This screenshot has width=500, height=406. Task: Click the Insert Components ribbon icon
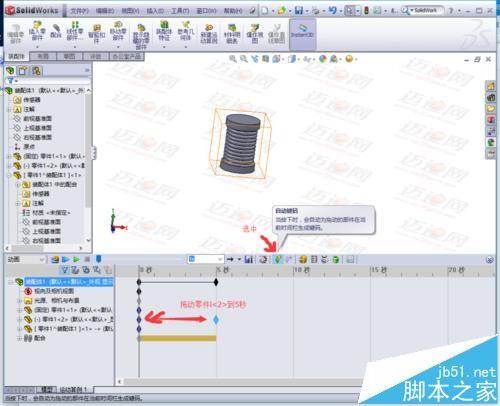click(x=37, y=31)
